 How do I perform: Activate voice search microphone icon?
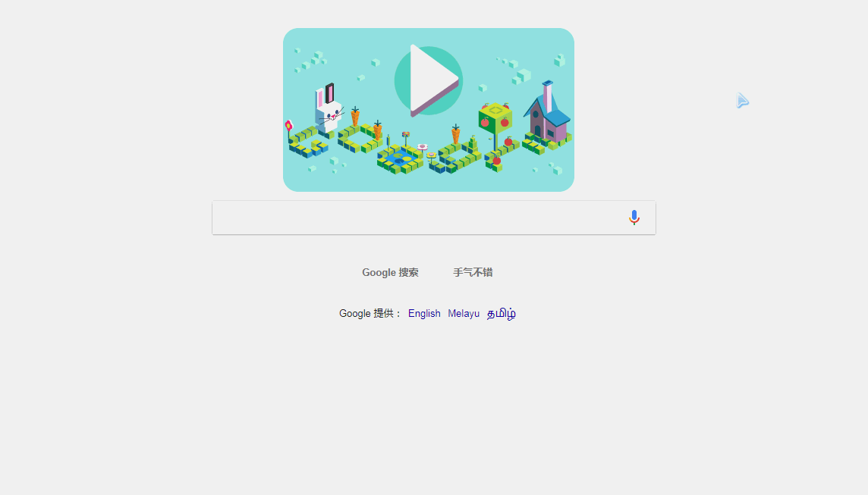click(x=634, y=218)
